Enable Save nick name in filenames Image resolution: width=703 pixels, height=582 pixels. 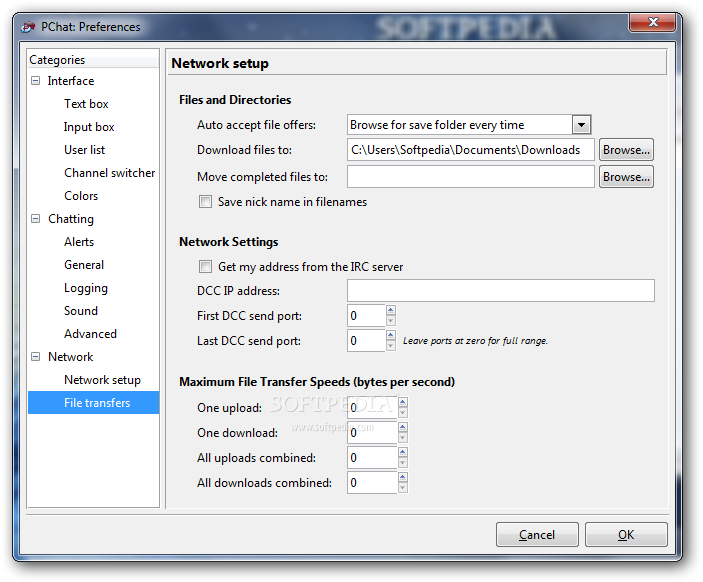tap(205, 202)
